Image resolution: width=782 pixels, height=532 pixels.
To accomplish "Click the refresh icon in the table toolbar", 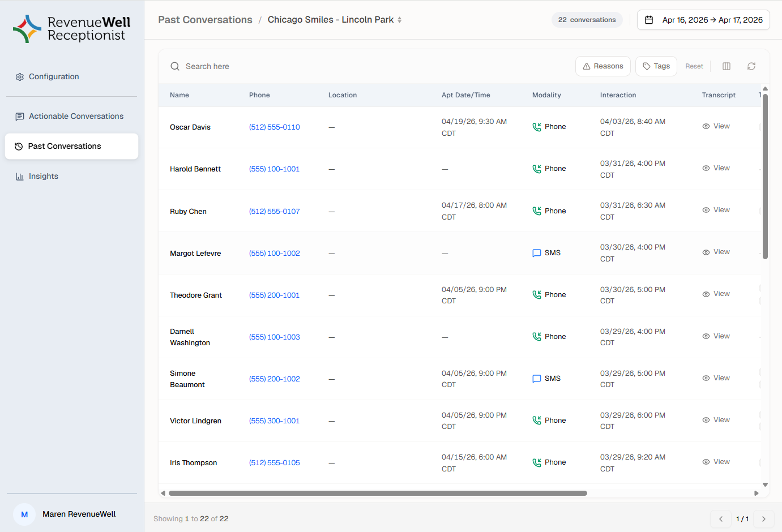I will click(x=751, y=66).
